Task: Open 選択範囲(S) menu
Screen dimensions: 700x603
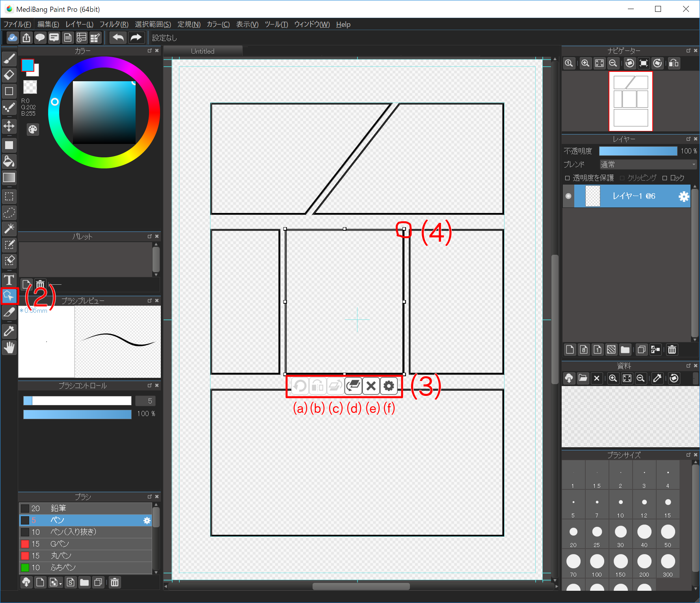Action: [153, 24]
